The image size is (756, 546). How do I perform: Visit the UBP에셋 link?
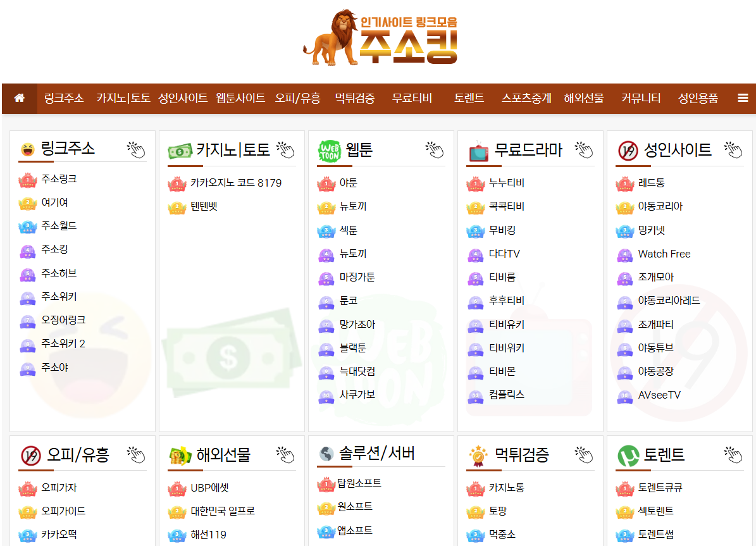pyautogui.click(x=209, y=488)
